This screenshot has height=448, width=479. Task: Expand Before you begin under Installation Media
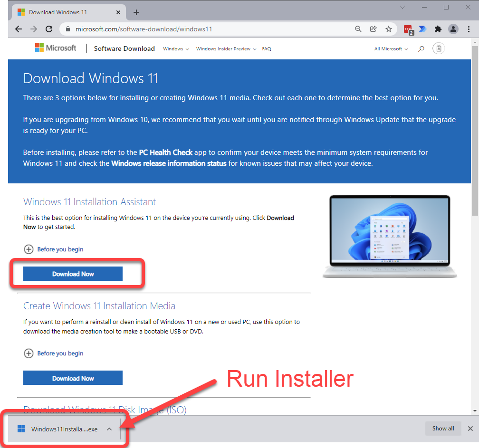pyautogui.click(x=53, y=353)
